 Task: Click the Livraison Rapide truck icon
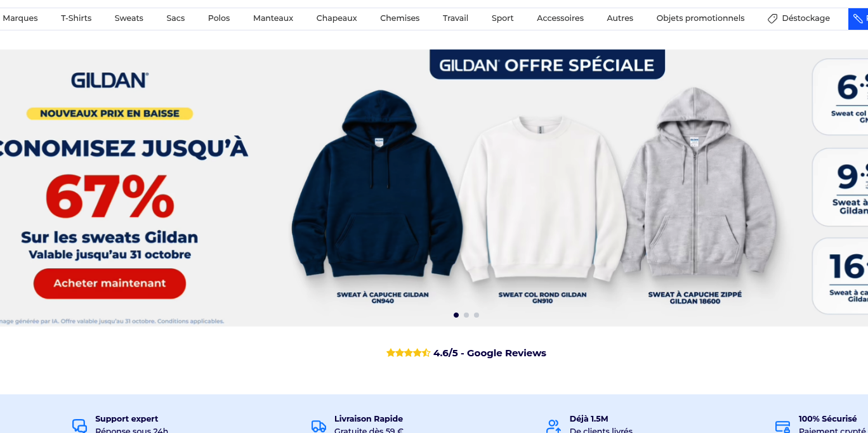click(x=319, y=426)
